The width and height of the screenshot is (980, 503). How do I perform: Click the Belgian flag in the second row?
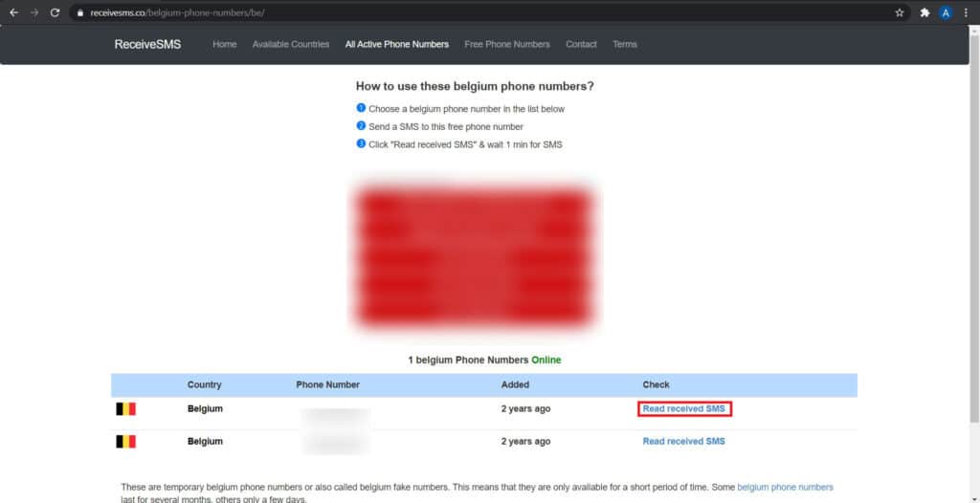125,442
